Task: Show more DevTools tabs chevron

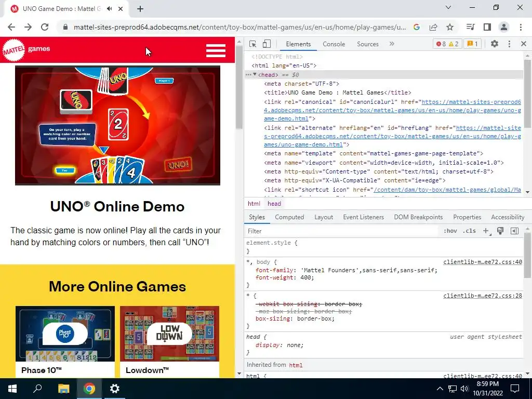Action: click(392, 44)
